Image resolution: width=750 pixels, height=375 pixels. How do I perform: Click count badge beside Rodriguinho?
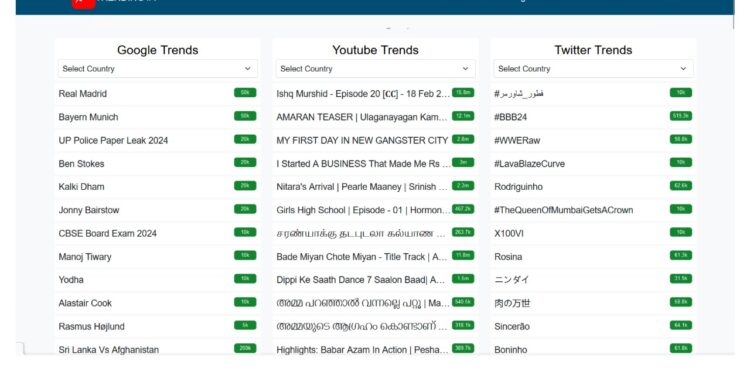click(681, 186)
